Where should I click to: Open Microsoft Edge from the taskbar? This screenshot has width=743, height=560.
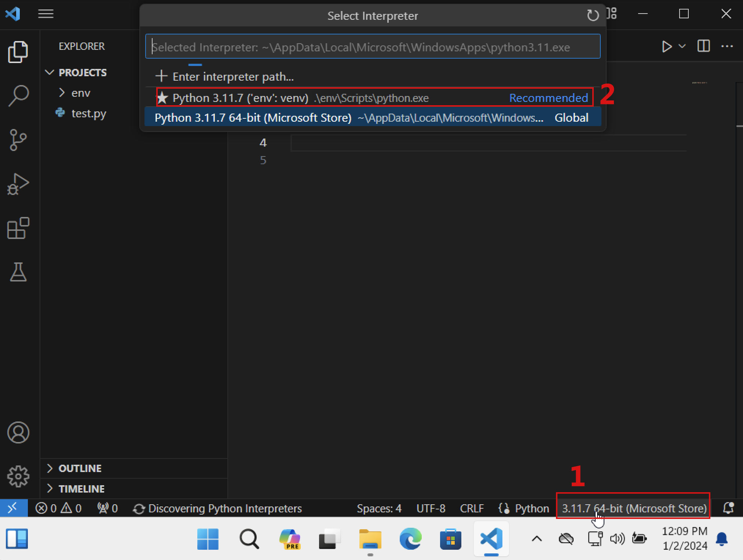pos(410,539)
